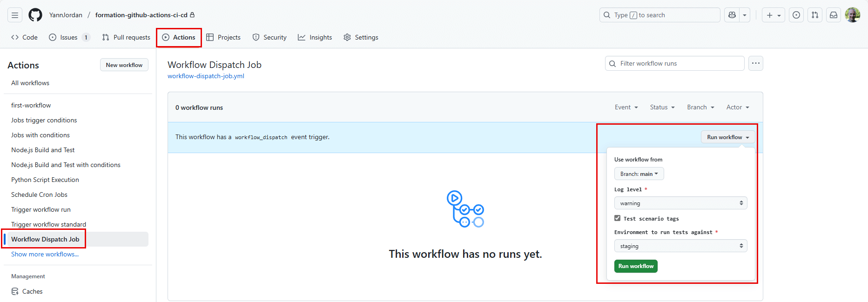
Task: Open the formation-github-actions-ci-cd repository link
Action: click(x=141, y=15)
